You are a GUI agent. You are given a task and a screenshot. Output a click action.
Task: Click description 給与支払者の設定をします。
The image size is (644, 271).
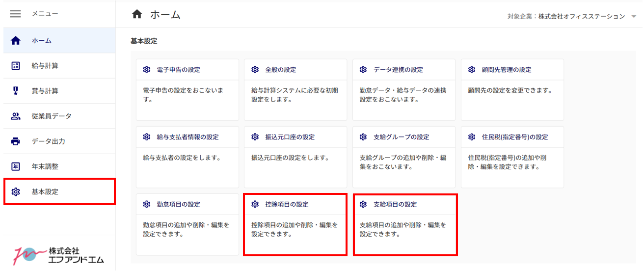click(182, 158)
